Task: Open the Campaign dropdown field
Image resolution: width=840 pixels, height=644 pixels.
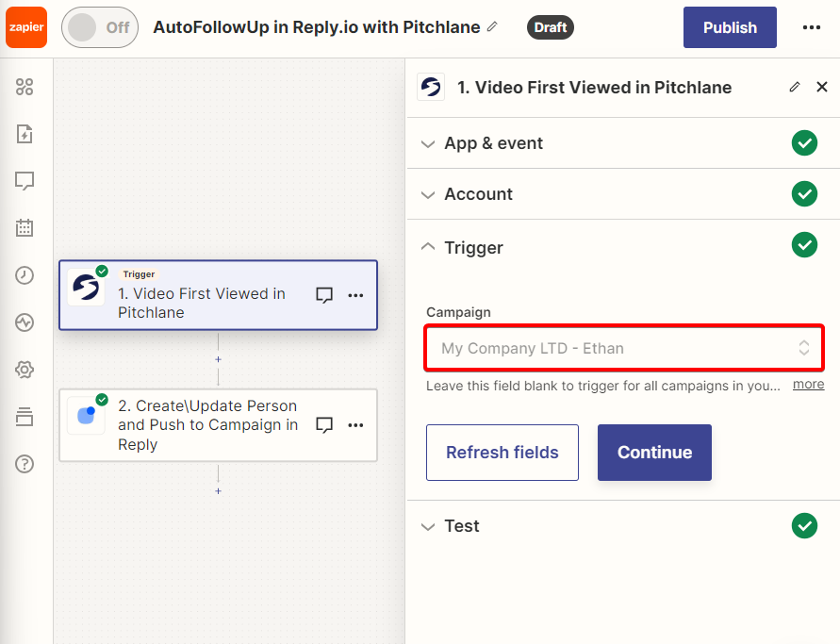Action: tap(623, 348)
